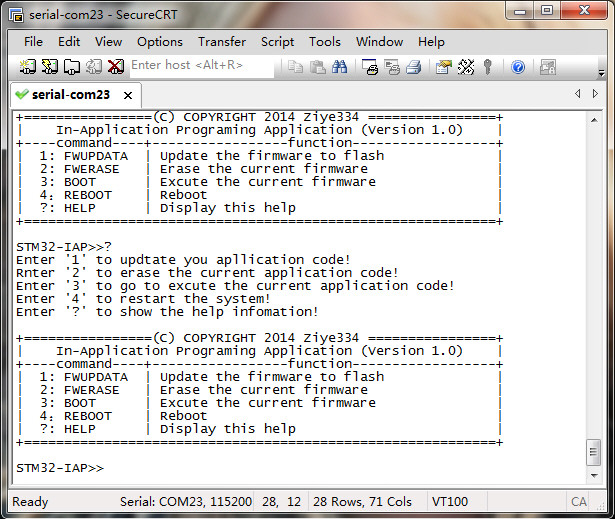Click the VT100 status bar entry
The height and width of the screenshot is (519, 615).
(449, 501)
